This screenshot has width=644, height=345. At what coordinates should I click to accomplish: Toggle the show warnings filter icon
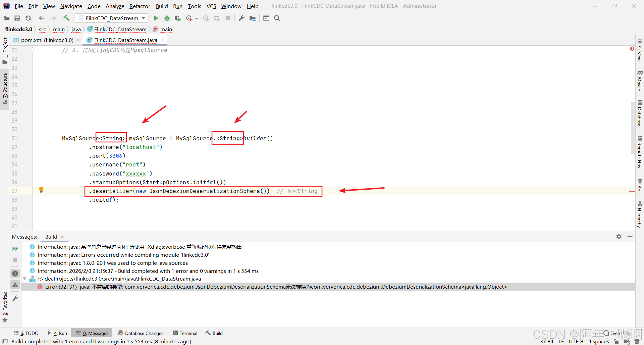[x=15, y=285]
